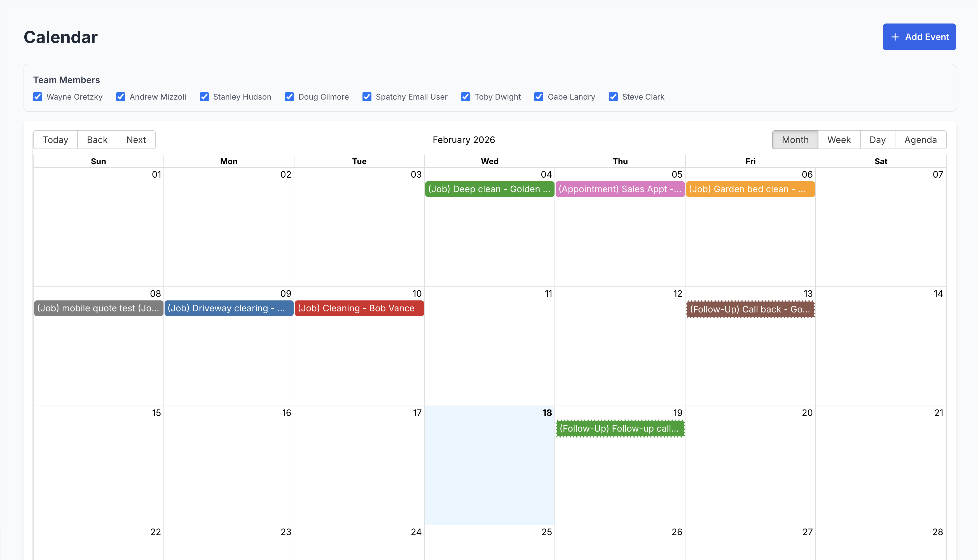Viewport: 978px width, 560px height.
Task: Click the Team Members heading
Action: coord(66,80)
